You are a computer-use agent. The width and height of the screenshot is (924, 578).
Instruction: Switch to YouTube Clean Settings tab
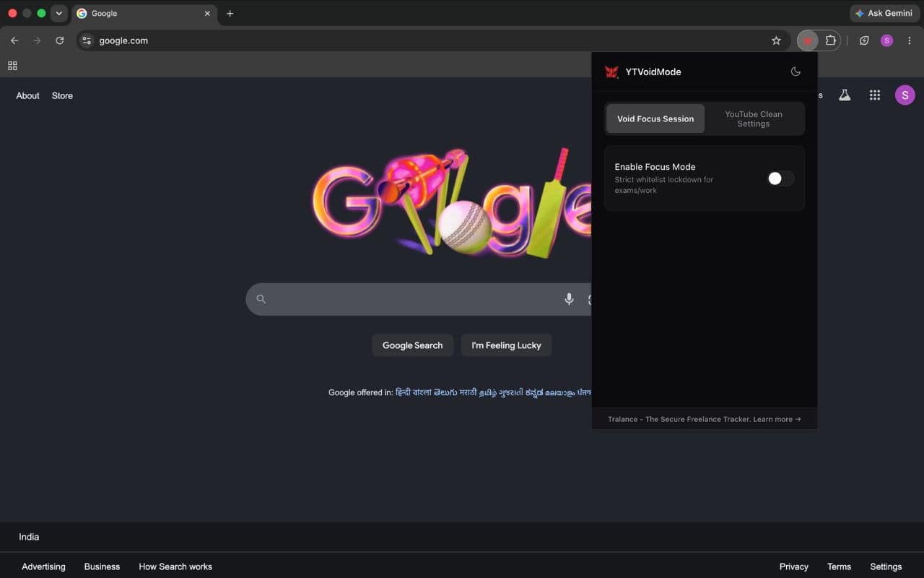754,118
